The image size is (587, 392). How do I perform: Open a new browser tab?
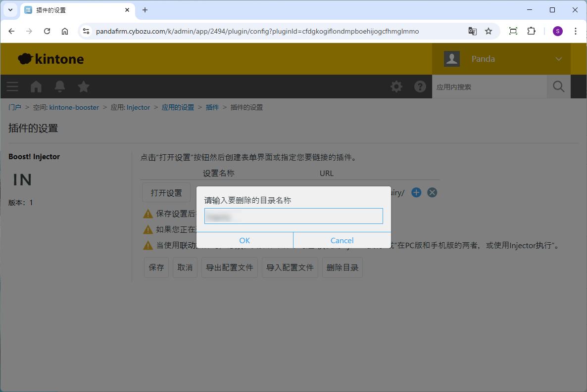(x=145, y=10)
